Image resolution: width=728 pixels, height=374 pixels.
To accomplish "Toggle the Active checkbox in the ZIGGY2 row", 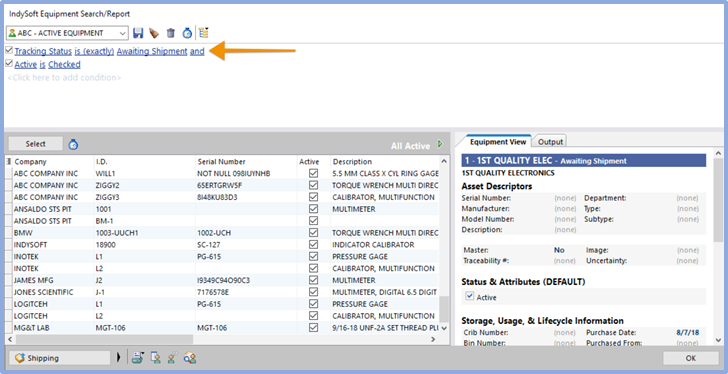I will (313, 185).
